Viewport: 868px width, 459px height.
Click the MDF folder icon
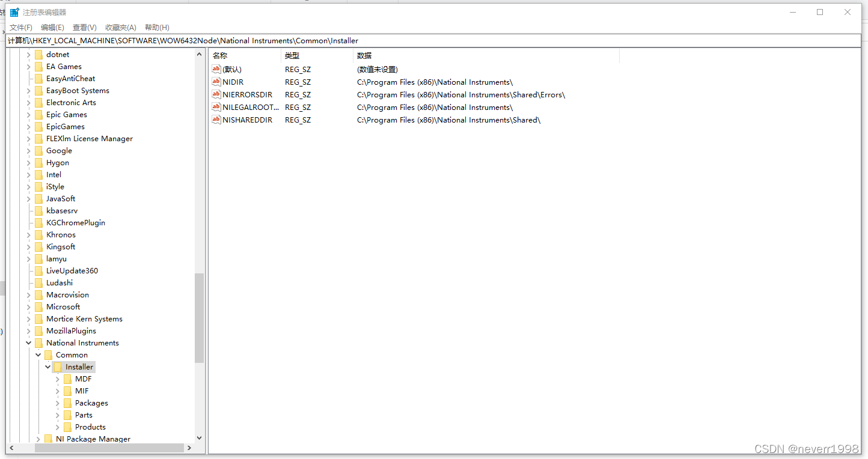pos(68,379)
